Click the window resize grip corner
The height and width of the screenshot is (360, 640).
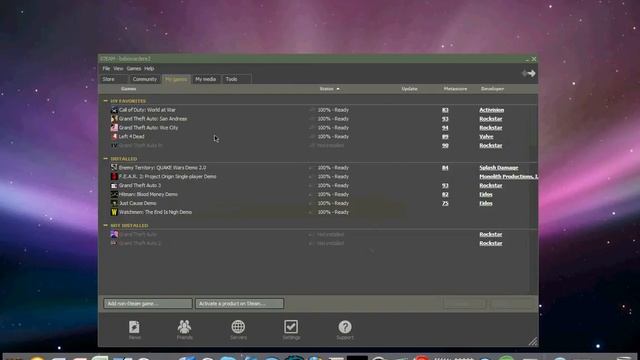click(x=533, y=342)
